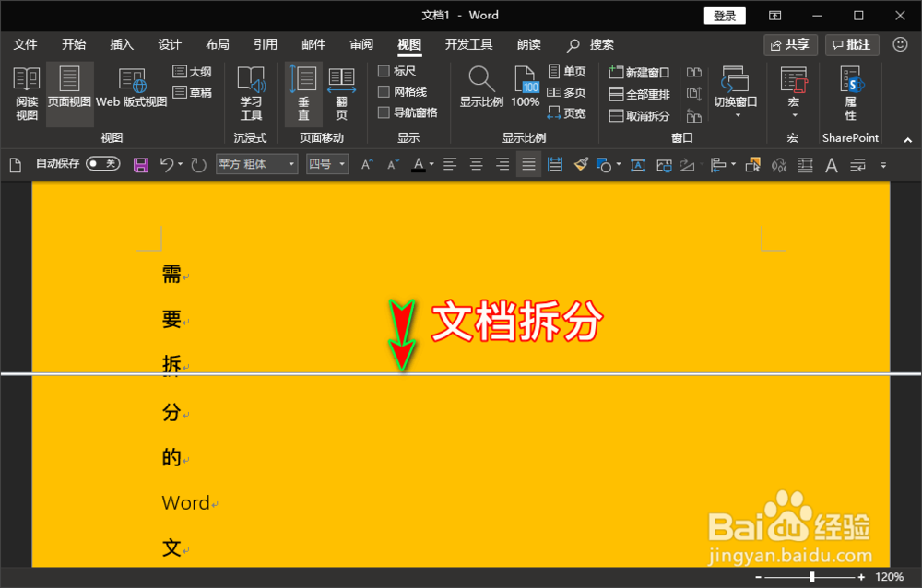Check the 网格线 gridlines option
Screen dimensions: 922x588
click(386, 91)
